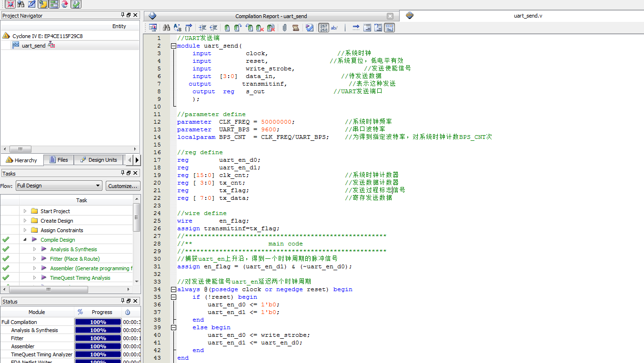Toggle line numbers display button
The height and width of the screenshot is (363, 644).
pos(323,28)
